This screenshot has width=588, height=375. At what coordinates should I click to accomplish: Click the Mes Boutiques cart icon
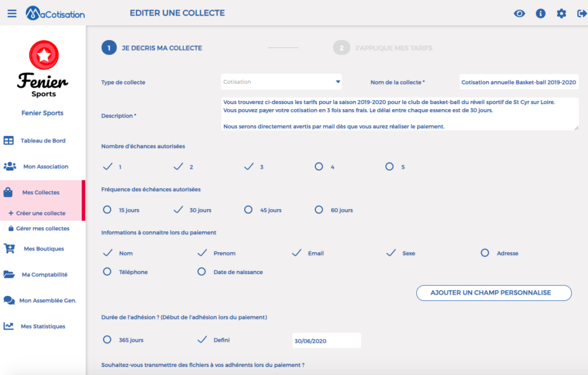click(9, 249)
